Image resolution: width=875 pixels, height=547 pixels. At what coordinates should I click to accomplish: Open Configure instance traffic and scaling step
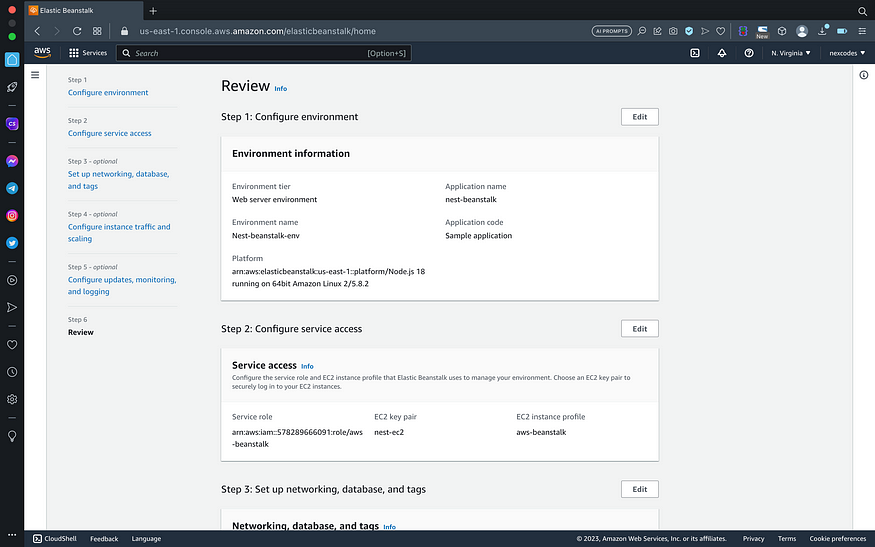(x=119, y=233)
